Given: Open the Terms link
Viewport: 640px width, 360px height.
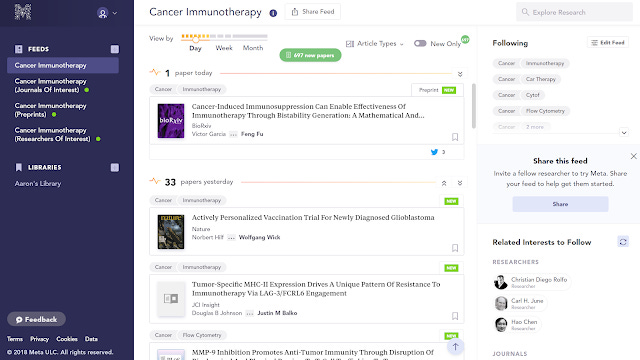Looking at the screenshot, I should (x=15, y=339).
